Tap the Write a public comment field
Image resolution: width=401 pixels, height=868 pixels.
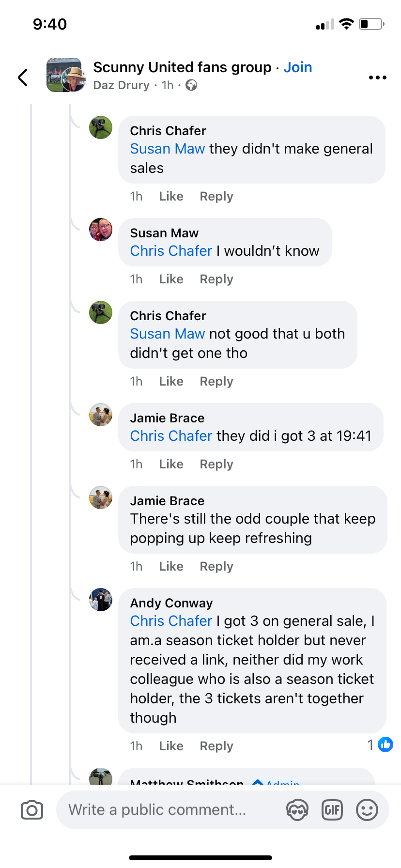click(170, 810)
